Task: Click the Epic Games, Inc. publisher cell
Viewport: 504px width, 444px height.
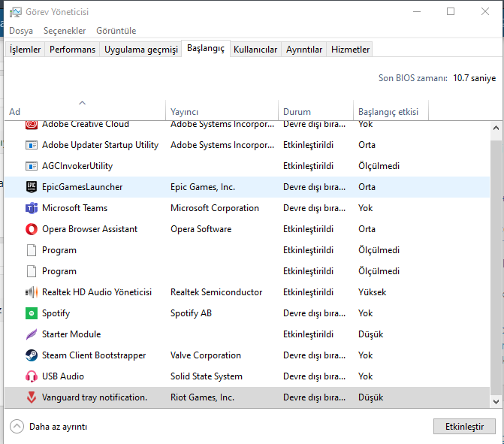Action: pos(203,187)
